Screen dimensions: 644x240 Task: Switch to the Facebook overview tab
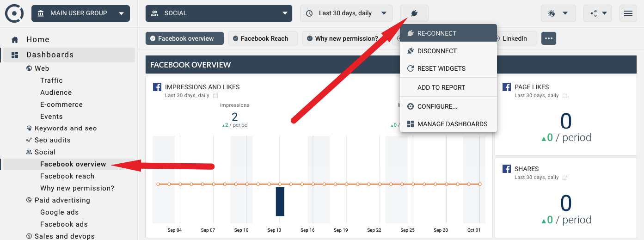[x=184, y=38]
